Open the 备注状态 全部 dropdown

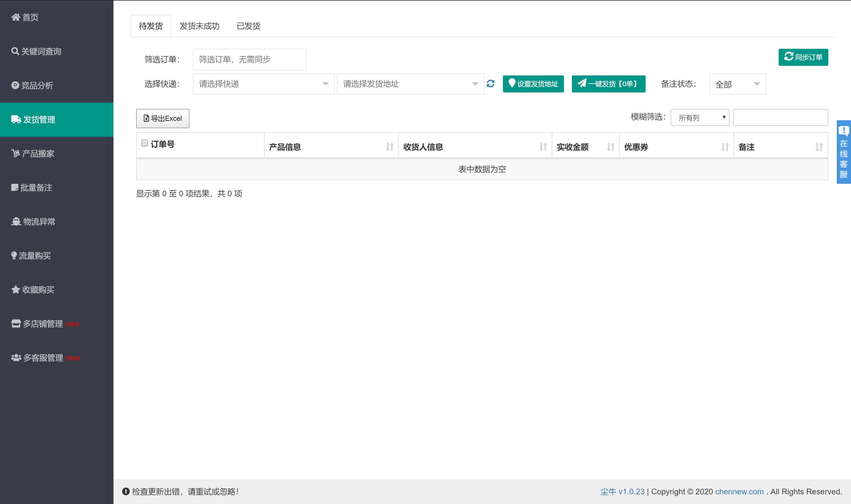(x=737, y=84)
